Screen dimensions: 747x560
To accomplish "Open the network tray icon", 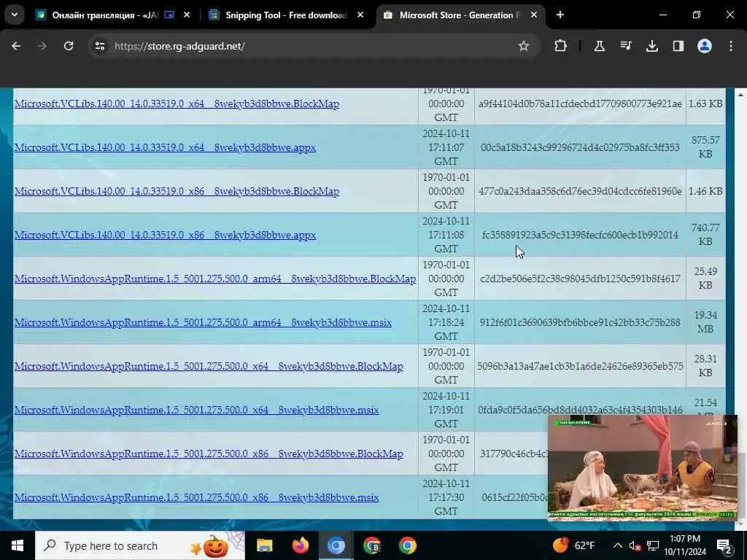I will (x=653, y=545).
